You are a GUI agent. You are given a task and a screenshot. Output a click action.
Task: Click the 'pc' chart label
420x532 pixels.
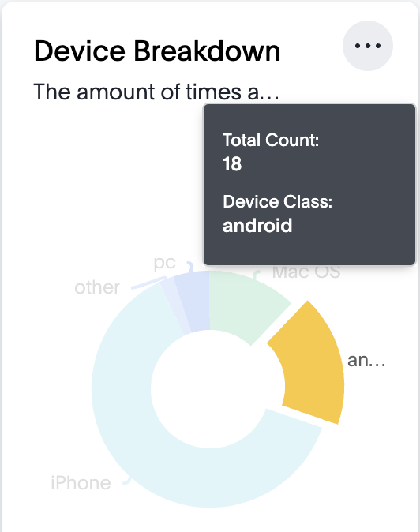click(164, 263)
